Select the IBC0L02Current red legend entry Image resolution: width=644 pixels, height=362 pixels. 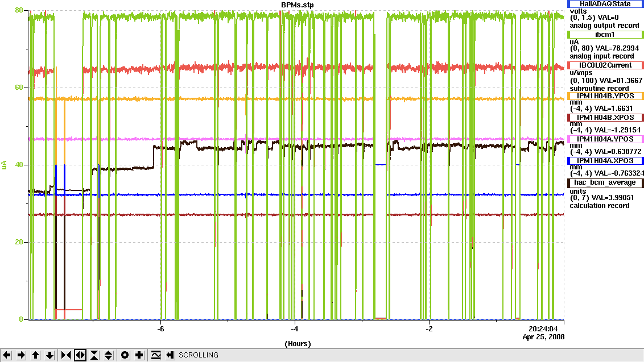coord(605,65)
